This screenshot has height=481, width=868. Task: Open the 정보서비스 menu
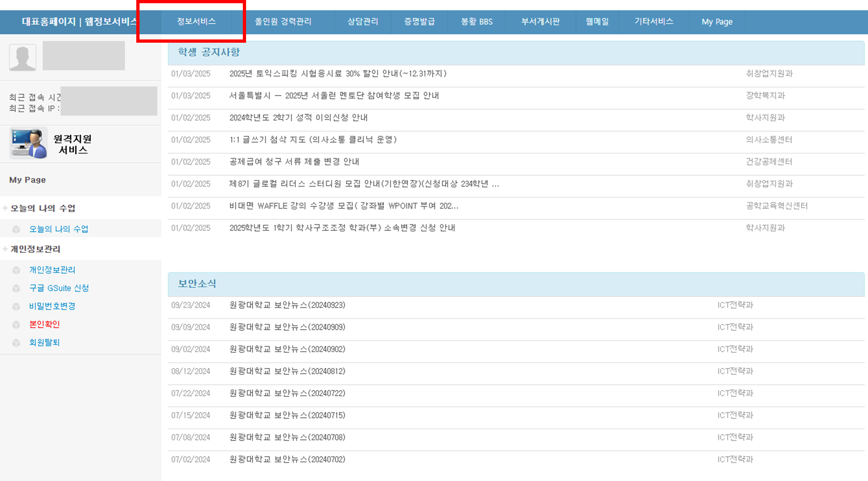click(x=196, y=22)
